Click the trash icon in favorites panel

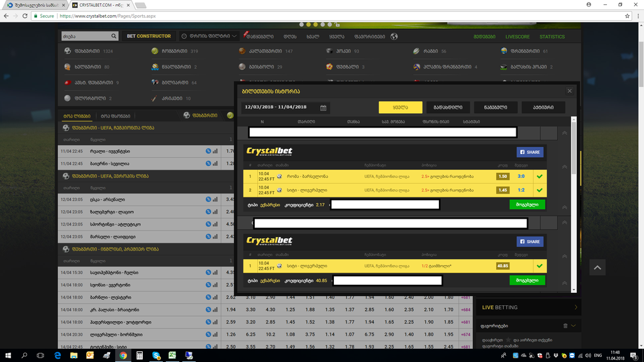tap(565, 326)
